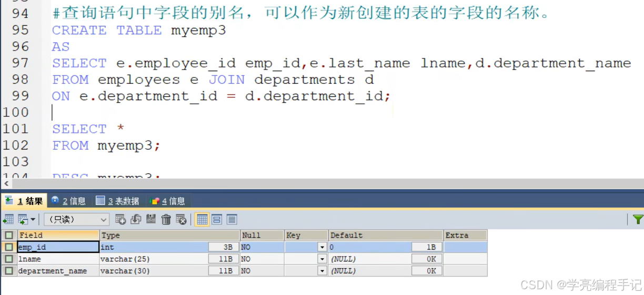The width and height of the screenshot is (644, 295).
Task: Click the varchar(25) type cell
Action: (x=154, y=259)
